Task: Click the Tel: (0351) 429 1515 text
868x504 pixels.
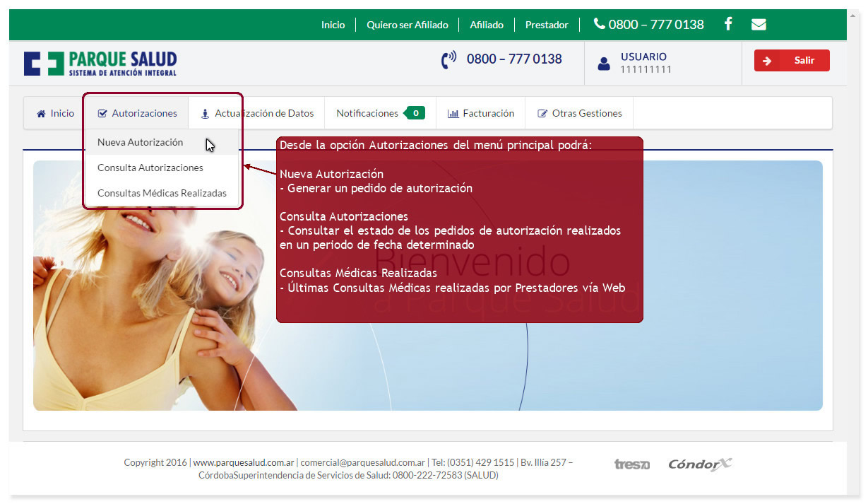Action: [473, 462]
